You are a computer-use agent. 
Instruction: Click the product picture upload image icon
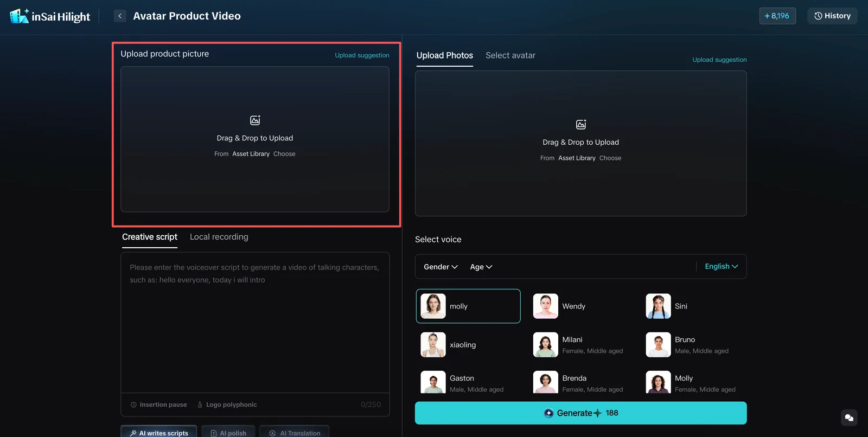click(255, 120)
